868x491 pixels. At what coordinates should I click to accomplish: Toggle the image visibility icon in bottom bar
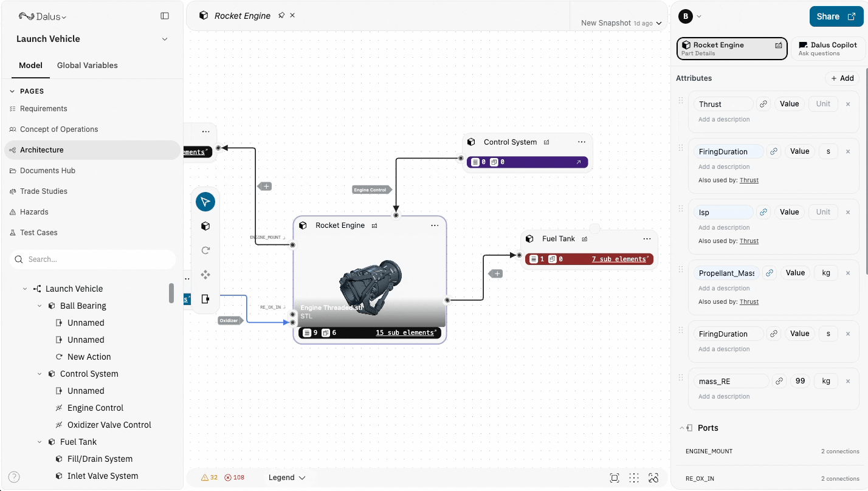[653, 478]
